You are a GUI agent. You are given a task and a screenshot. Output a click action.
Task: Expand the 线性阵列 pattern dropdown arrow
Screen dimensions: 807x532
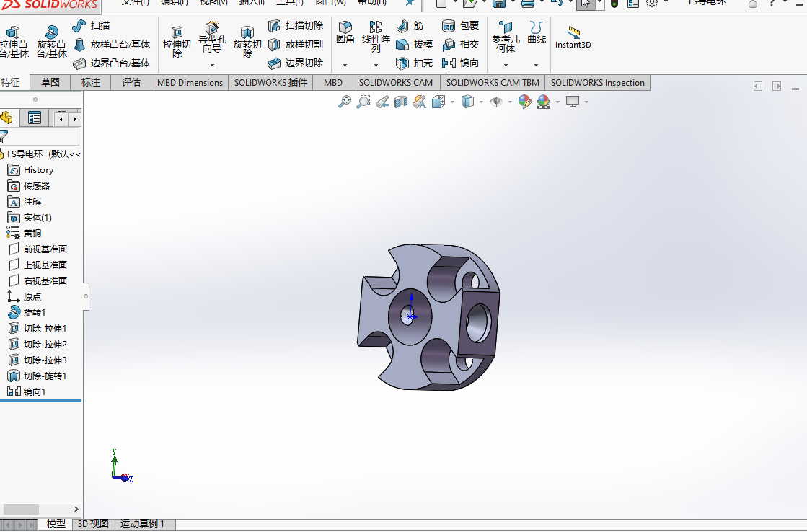click(x=376, y=66)
